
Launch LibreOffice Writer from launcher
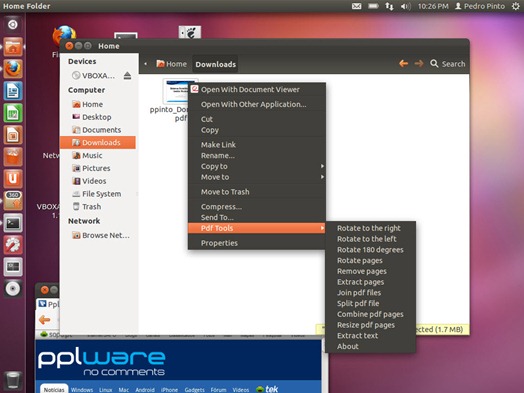13,91
